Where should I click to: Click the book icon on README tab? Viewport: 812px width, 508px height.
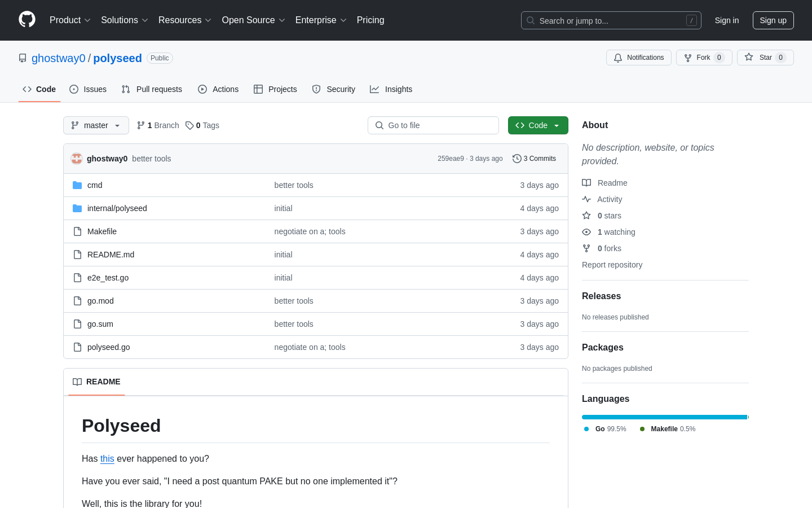(x=77, y=382)
